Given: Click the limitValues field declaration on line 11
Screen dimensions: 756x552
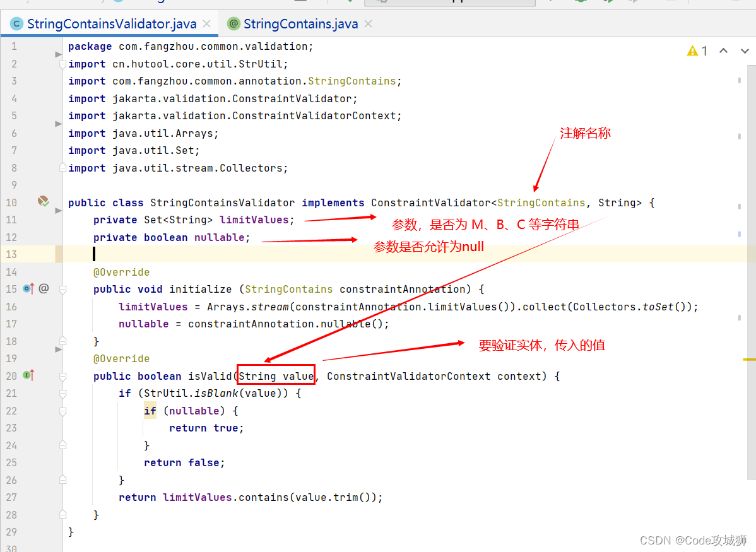Looking at the screenshot, I should (194, 220).
